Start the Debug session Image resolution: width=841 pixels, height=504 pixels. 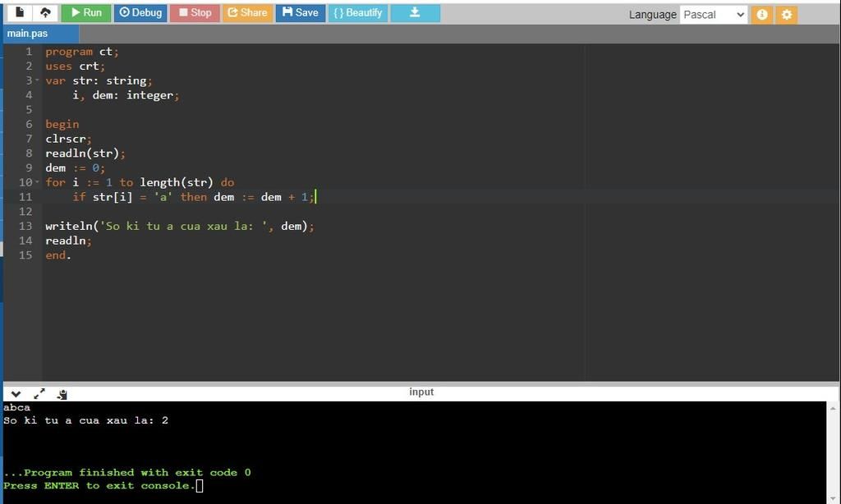pos(140,13)
